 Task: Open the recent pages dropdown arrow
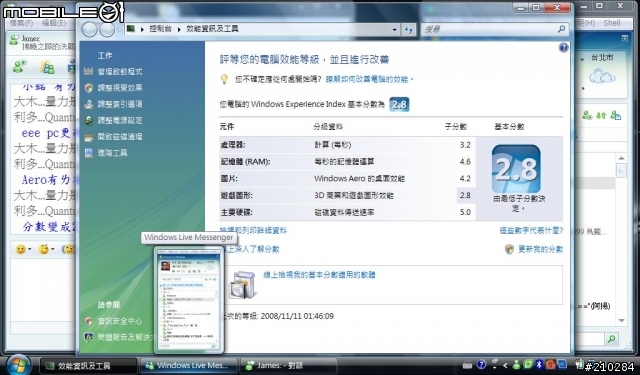tap(119, 29)
